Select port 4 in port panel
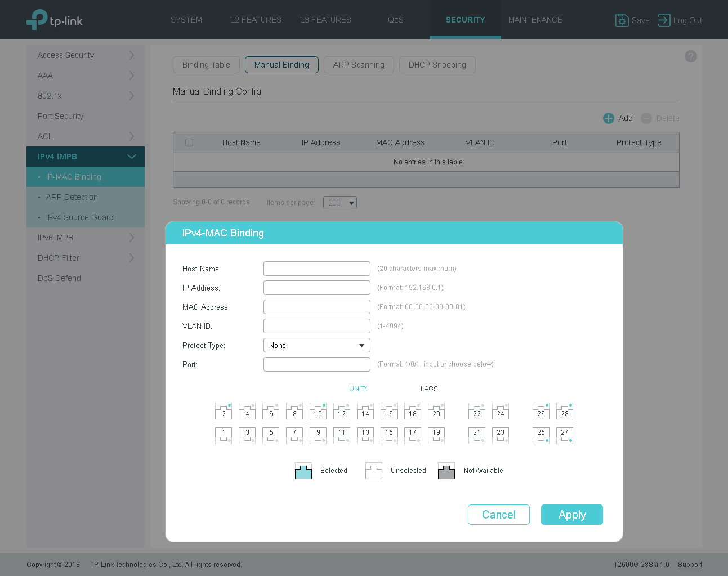This screenshot has width=728, height=576. (247, 411)
